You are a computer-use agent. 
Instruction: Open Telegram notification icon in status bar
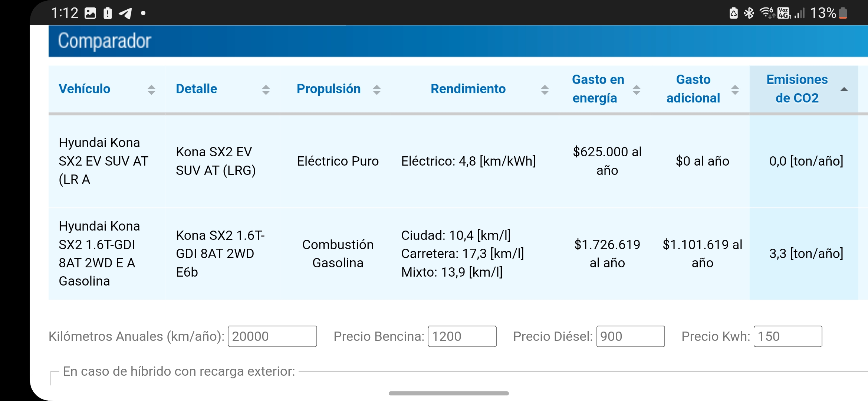click(125, 13)
